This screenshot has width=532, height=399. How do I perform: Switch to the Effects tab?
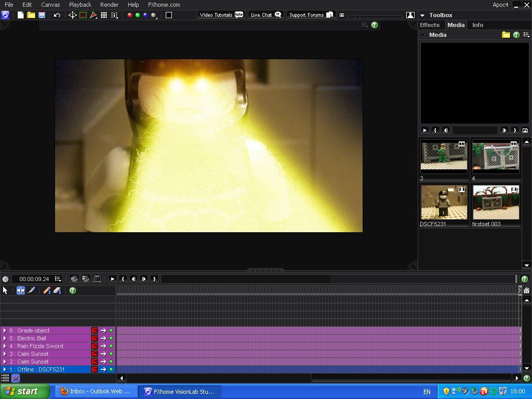click(430, 25)
